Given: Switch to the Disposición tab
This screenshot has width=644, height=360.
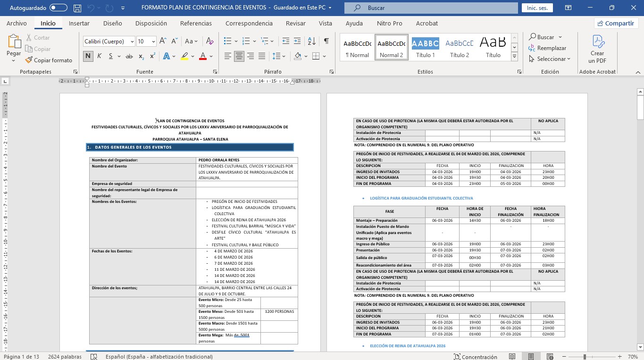Looking at the screenshot, I should [151, 23].
